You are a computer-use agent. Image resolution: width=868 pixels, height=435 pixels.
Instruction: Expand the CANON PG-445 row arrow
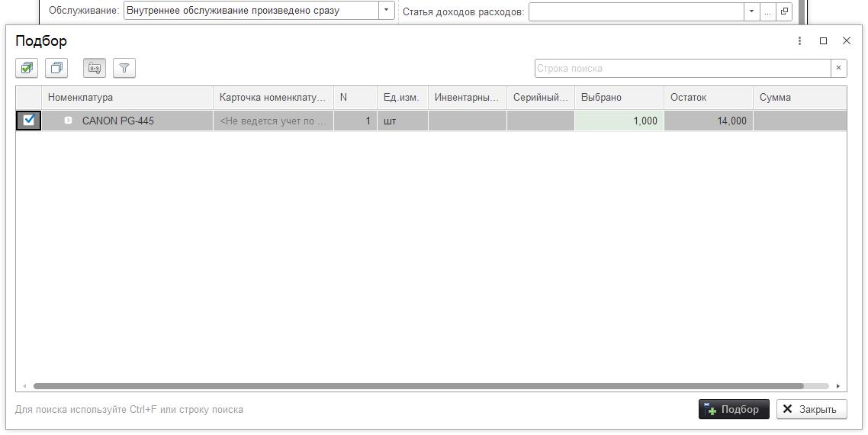[68, 121]
